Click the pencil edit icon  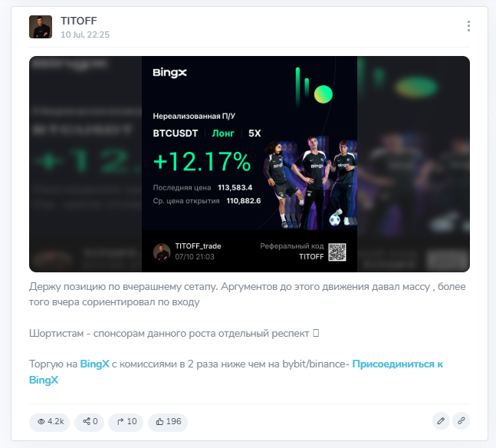[441, 421]
